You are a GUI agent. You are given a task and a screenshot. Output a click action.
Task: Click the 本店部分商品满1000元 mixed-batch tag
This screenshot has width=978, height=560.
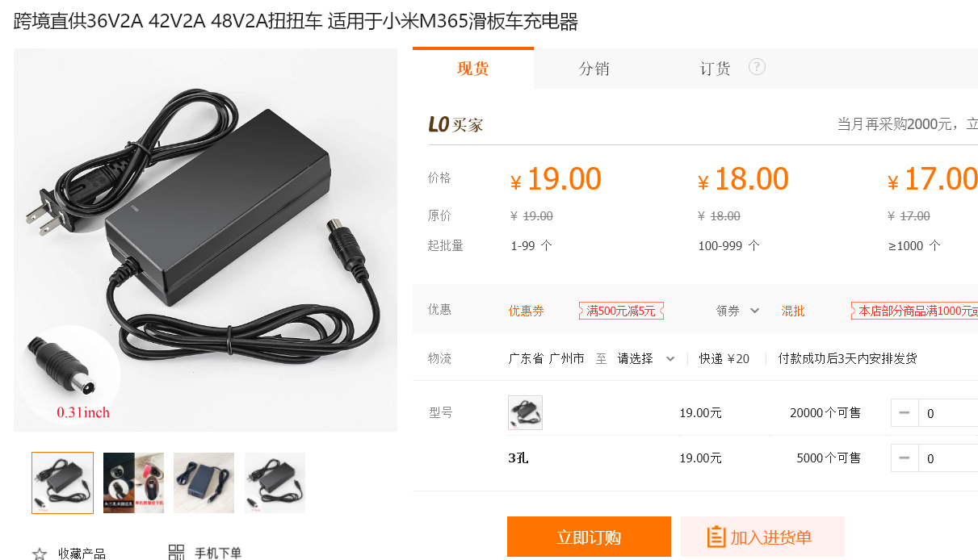click(x=914, y=311)
